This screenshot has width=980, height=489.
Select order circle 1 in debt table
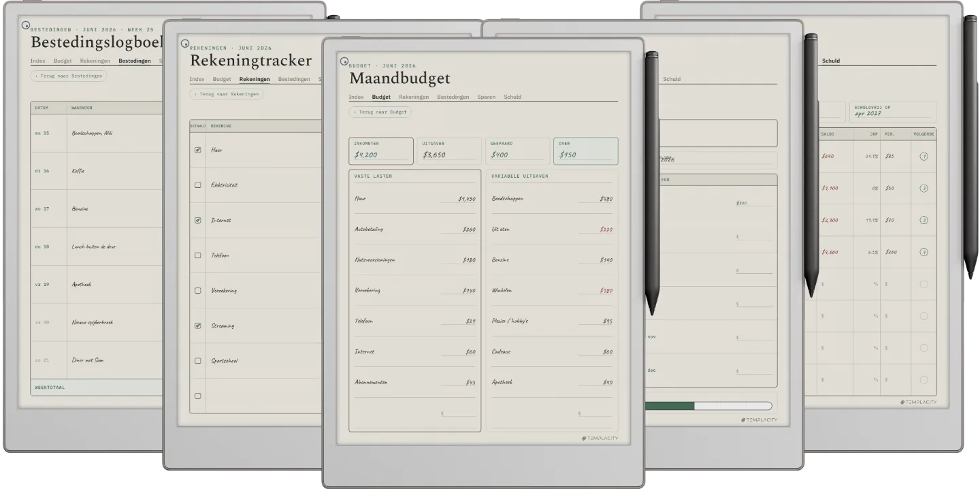pos(924,156)
